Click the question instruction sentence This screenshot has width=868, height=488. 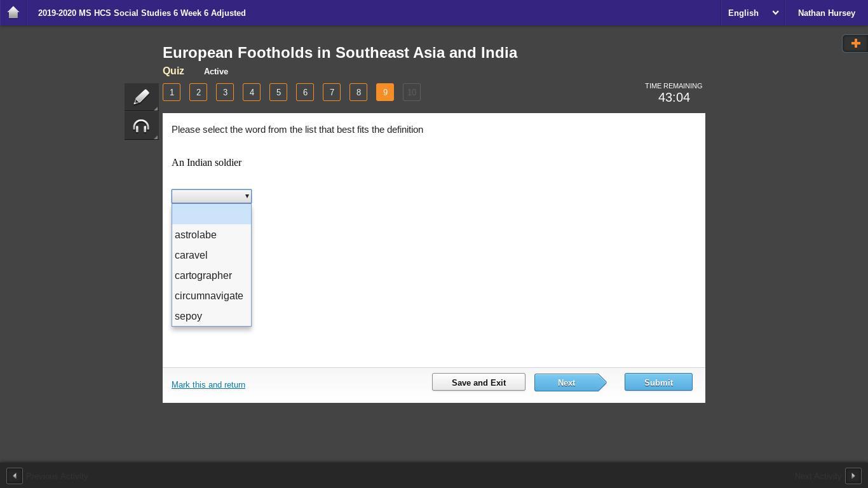pos(297,130)
